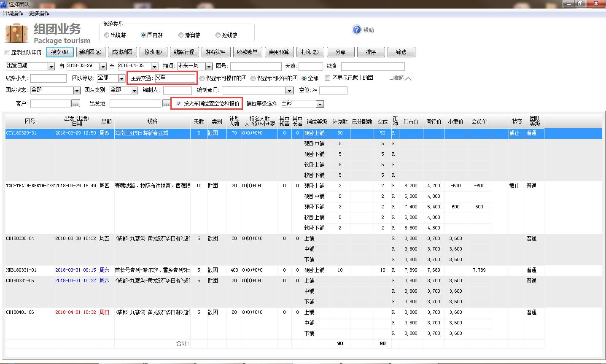Screen dimensions: 606x364
Task: Click the 空位 column header
Action: pyautogui.click(x=382, y=121)
